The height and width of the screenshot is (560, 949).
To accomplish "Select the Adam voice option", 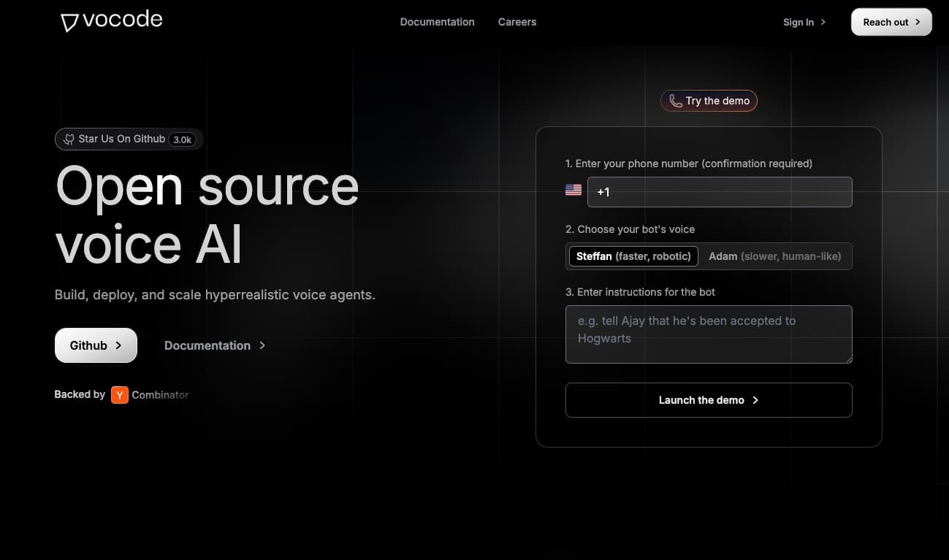I will click(774, 256).
